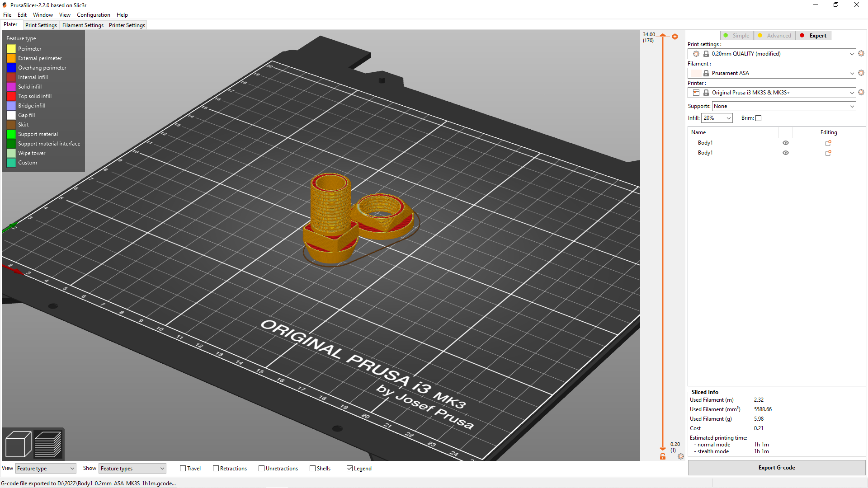The height and width of the screenshot is (488, 868).
Task: Open the Print Settings tab
Action: point(41,25)
